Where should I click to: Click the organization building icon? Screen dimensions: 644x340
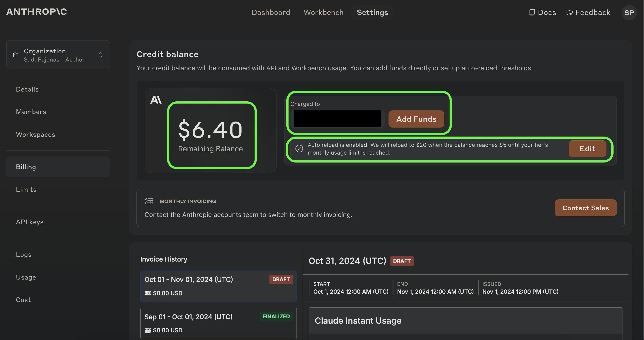click(16, 55)
